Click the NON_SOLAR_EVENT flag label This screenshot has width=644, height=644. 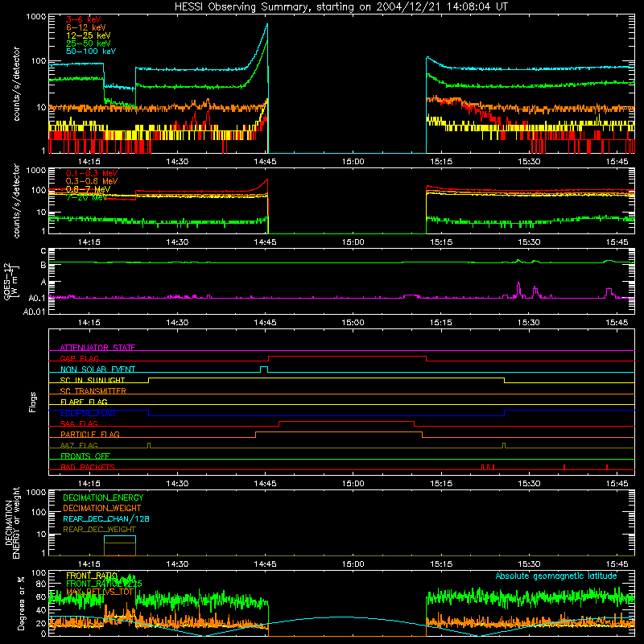pos(97,369)
